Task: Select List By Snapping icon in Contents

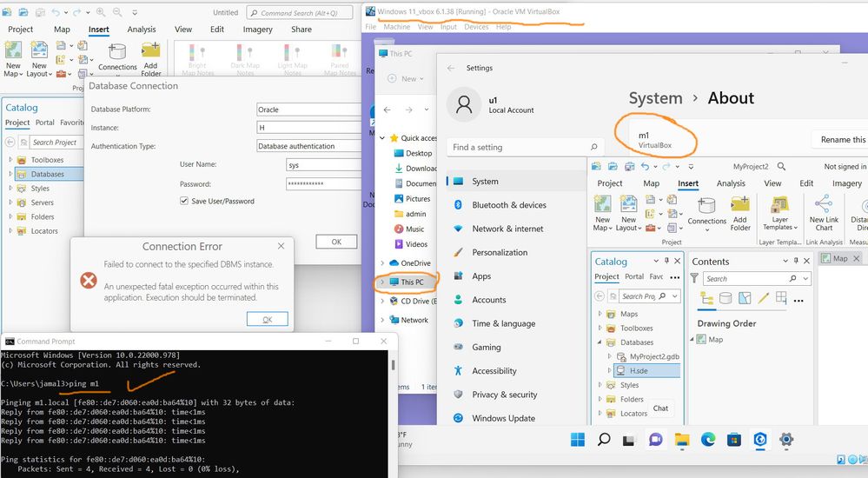Action: (x=781, y=298)
